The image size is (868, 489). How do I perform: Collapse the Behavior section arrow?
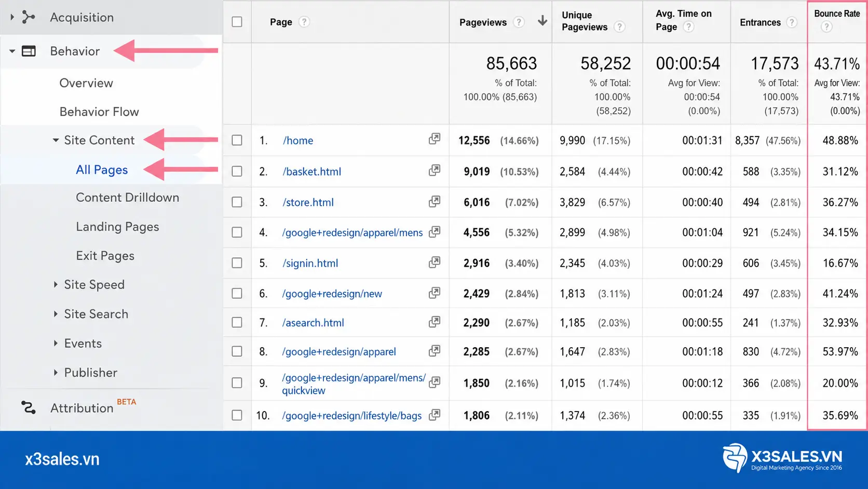(12, 51)
